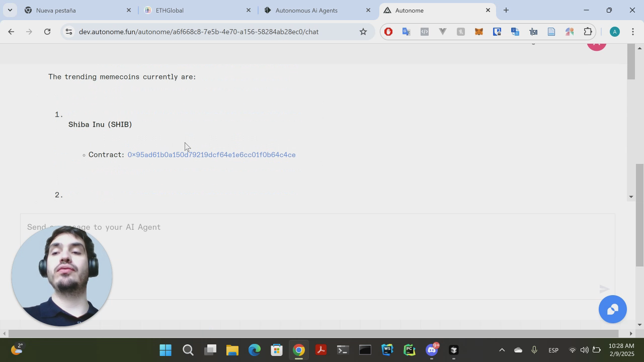The height and width of the screenshot is (362, 644).
Task: Open the blue document page extension
Action: [551, 32]
